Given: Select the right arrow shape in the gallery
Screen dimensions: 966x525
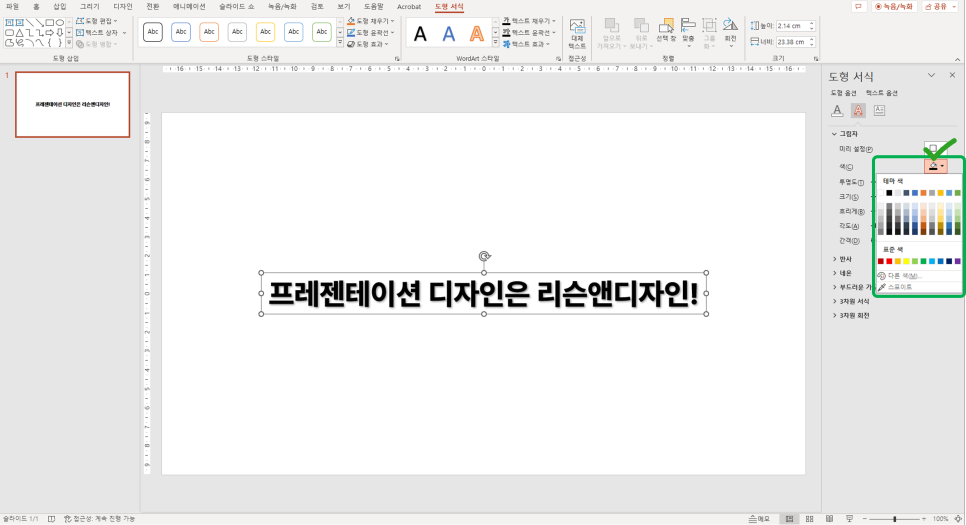Looking at the screenshot, I should tap(49, 33).
